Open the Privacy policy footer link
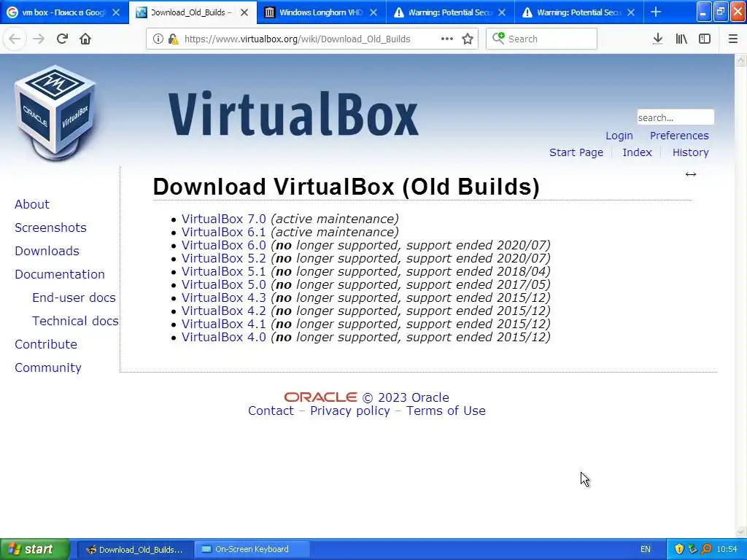747x560 pixels. coord(350,411)
